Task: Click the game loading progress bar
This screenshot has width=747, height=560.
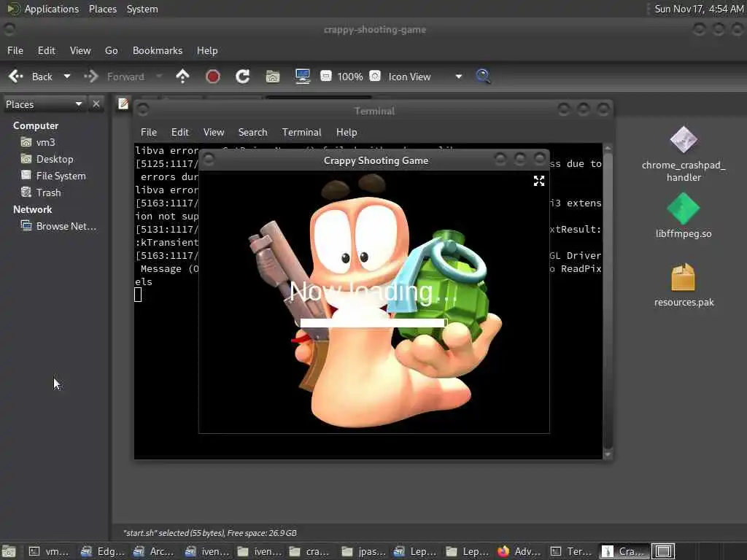Action: pyautogui.click(x=373, y=323)
